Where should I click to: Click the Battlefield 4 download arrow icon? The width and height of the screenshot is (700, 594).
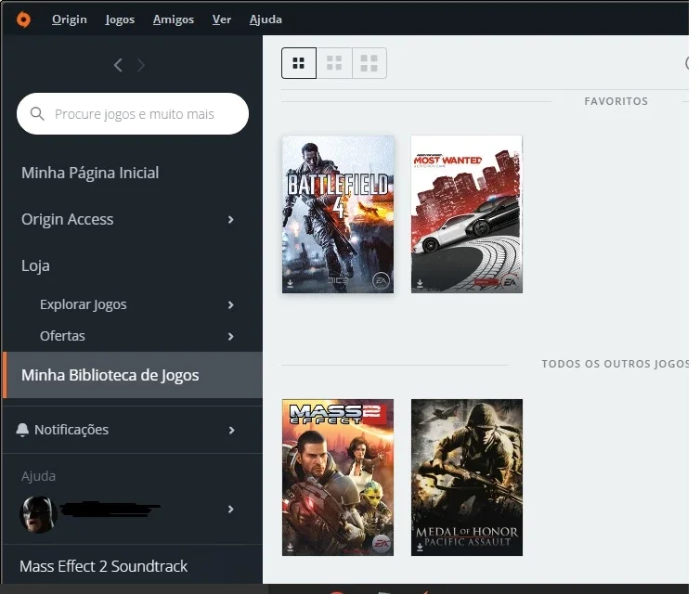pos(291,283)
